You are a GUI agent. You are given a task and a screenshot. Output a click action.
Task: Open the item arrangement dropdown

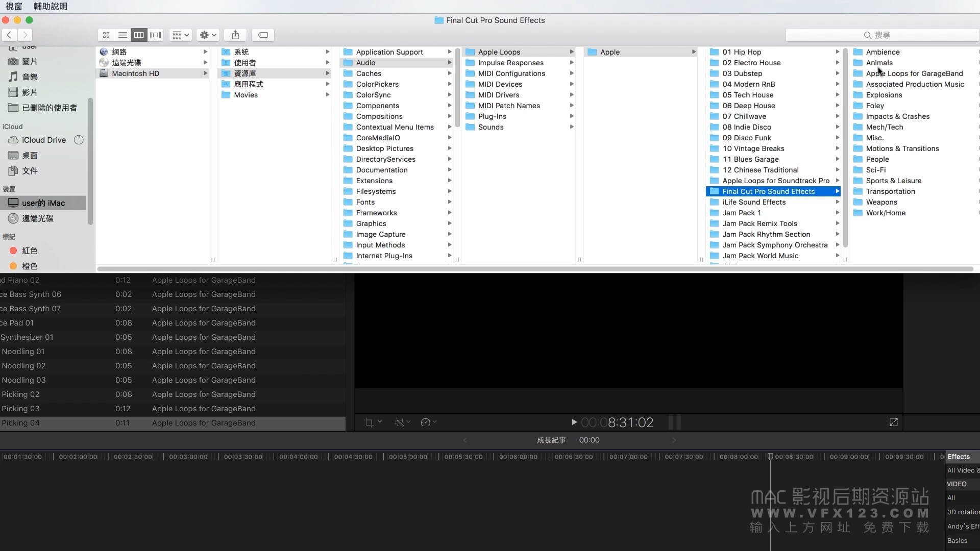click(181, 35)
